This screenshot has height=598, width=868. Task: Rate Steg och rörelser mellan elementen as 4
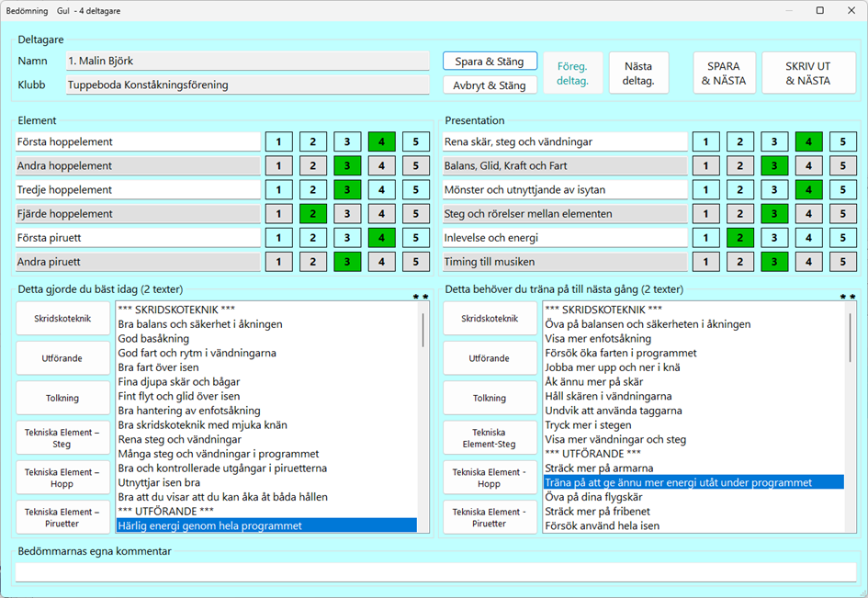[x=808, y=214]
